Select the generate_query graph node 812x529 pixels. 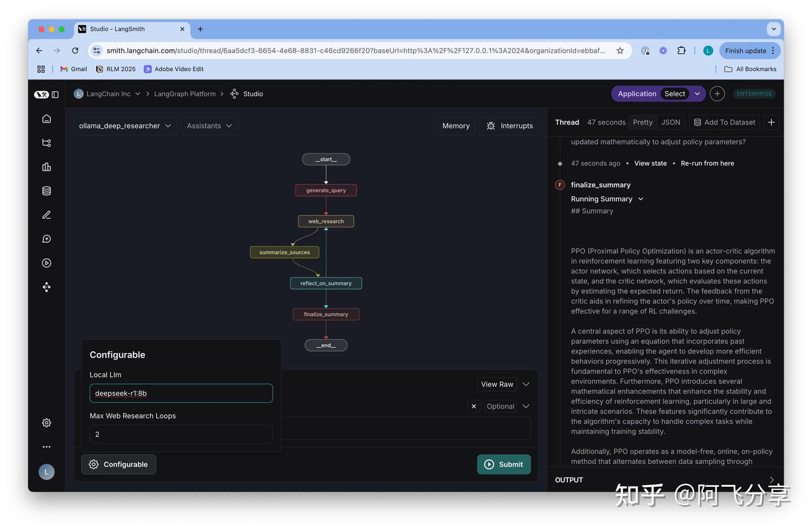(326, 191)
